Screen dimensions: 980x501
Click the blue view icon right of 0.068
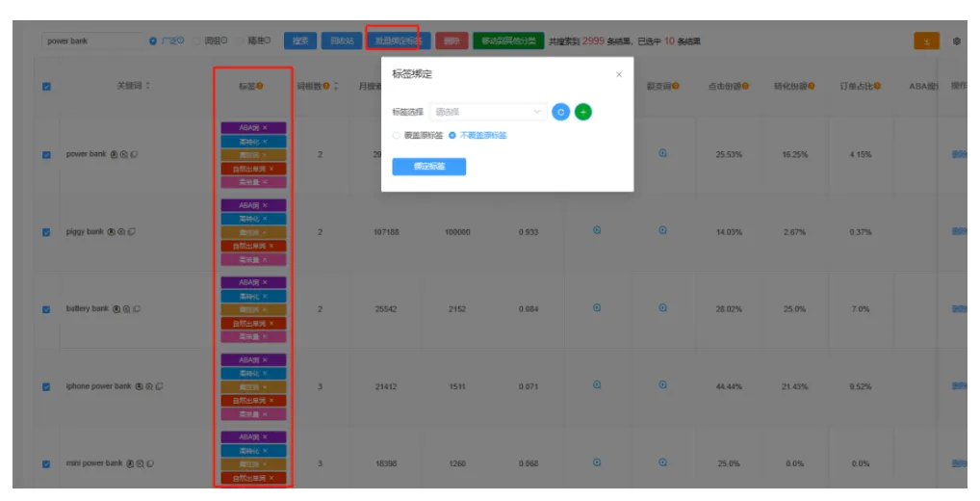click(597, 462)
